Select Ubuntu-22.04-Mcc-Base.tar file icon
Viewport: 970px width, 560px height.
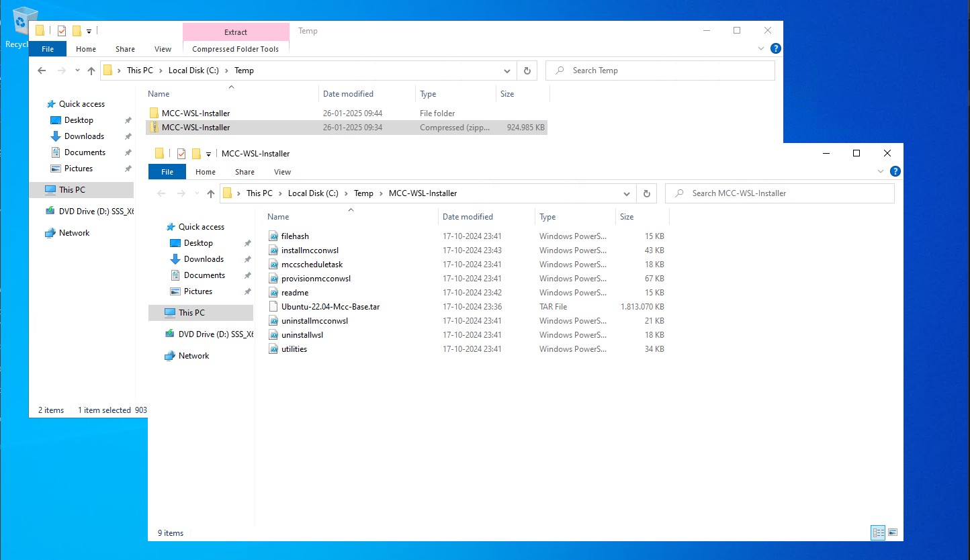tap(273, 307)
